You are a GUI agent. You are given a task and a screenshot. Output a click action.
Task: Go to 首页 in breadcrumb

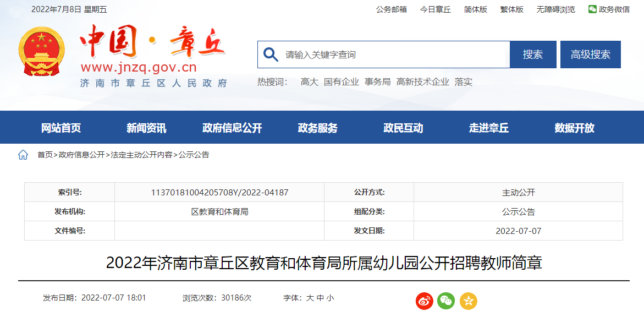pyautogui.click(x=45, y=155)
